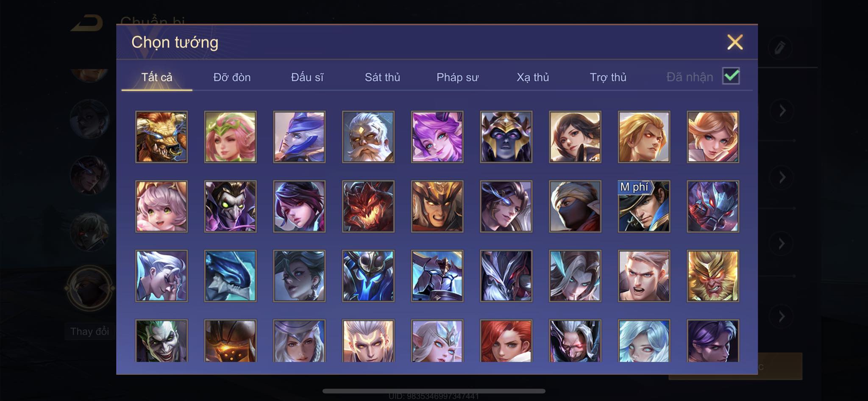Image resolution: width=868 pixels, height=401 pixels.
Task: Select the red-haired woman hero
Action: [506, 340]
